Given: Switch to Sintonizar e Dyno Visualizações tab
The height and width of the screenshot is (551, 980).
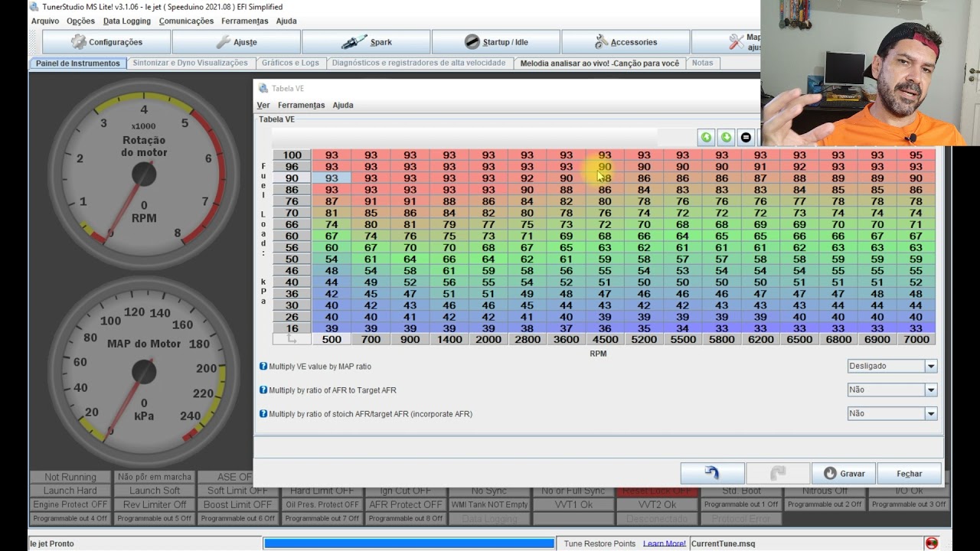Looking at the screenshot, I should tap(191, 64).
